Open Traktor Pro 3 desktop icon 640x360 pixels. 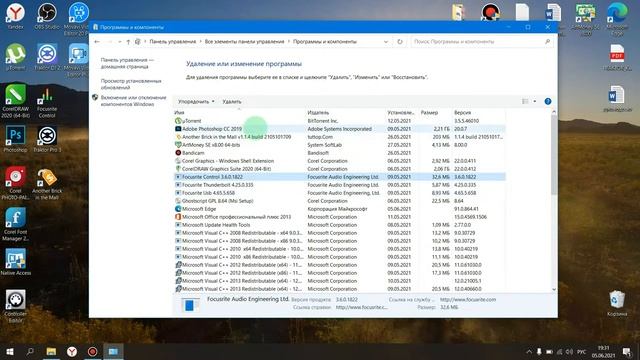47,139
